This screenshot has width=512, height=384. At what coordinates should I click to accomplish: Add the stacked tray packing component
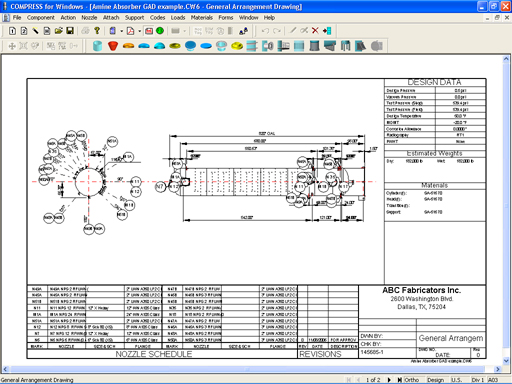tap(252, 46)
